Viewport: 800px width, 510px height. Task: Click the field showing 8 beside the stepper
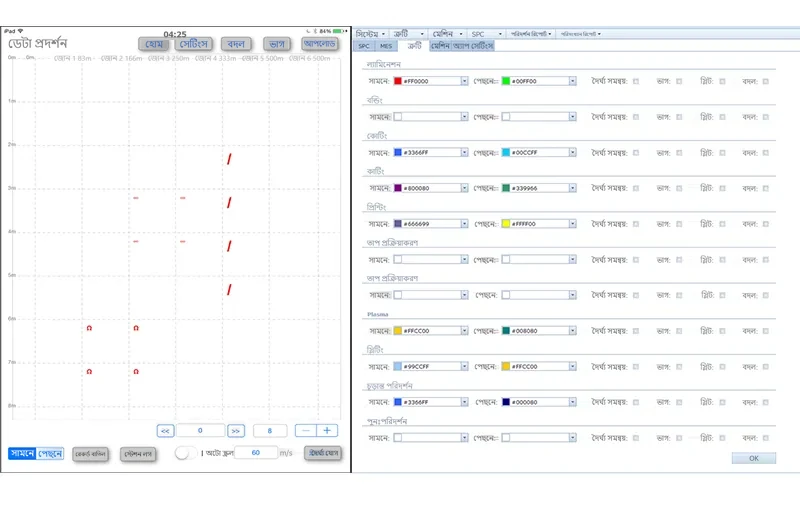coord(270,430)
